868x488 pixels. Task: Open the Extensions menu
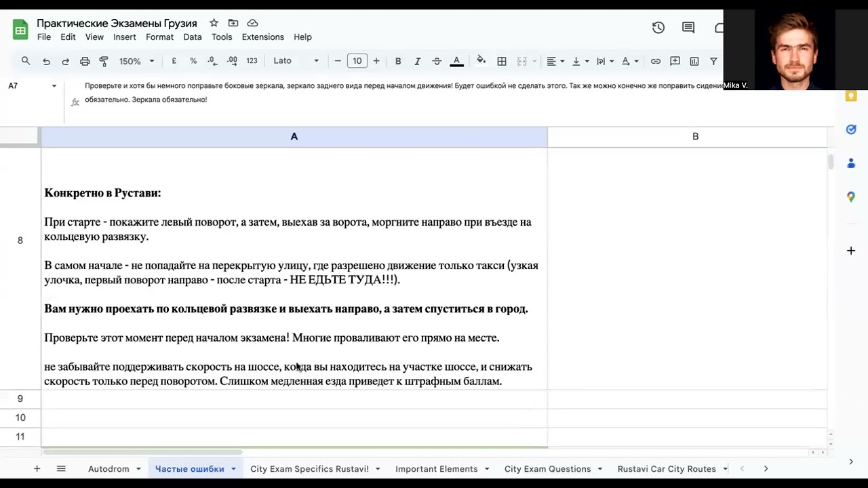tap(262, 37)
